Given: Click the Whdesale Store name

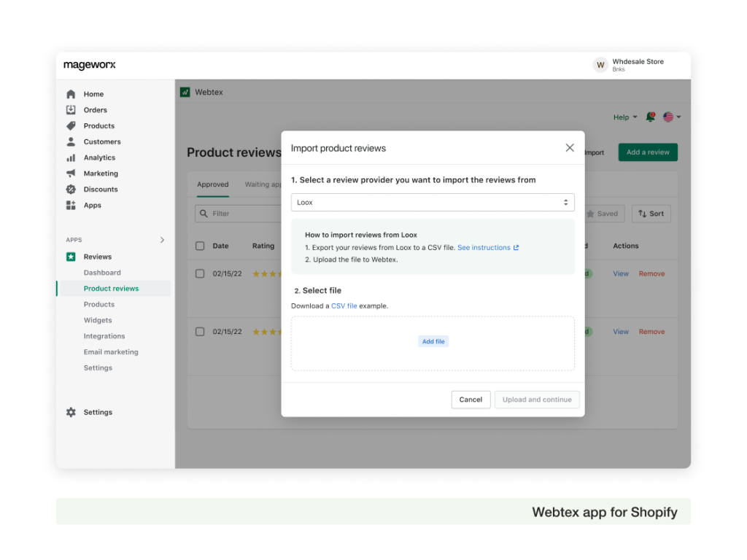Looking at the screenshot, I should [x=638, y=61].
